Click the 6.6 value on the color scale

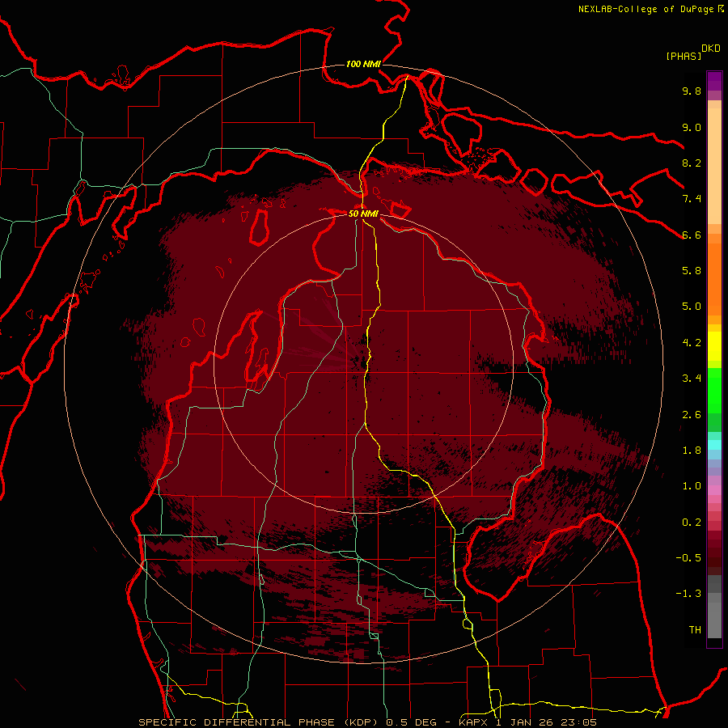[692, 235]
